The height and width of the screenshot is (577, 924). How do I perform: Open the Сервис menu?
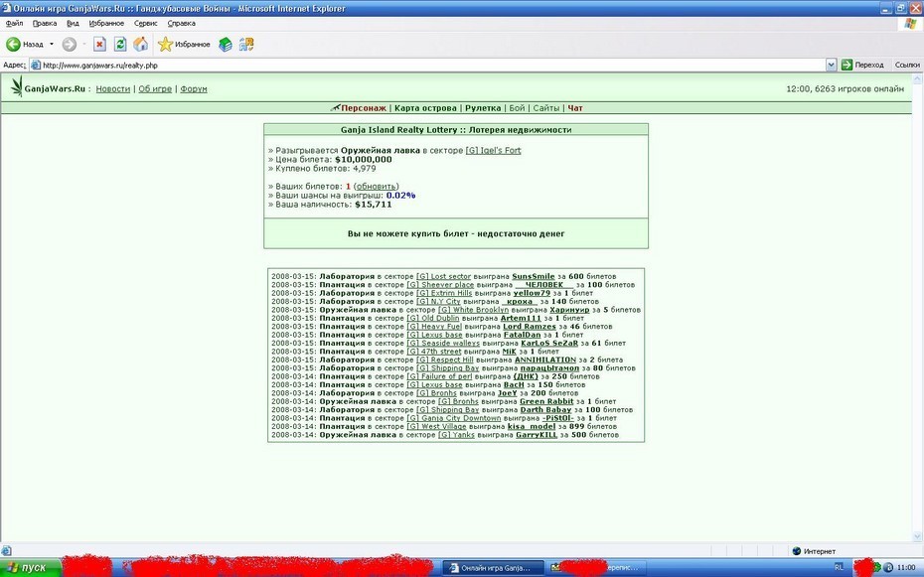tap(145, 24)
